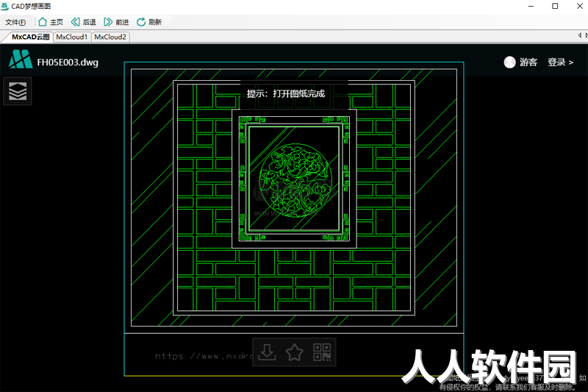This screenshot has width=588, height=392.
Task: Switch to the MxCloud1 tab
Action: click(x=71, y=37)
